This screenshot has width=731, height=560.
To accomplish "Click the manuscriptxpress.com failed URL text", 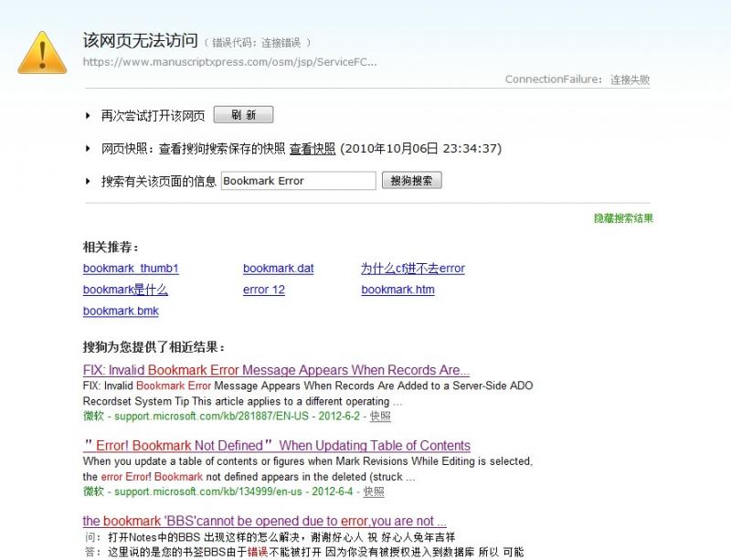I will (230, 62).
